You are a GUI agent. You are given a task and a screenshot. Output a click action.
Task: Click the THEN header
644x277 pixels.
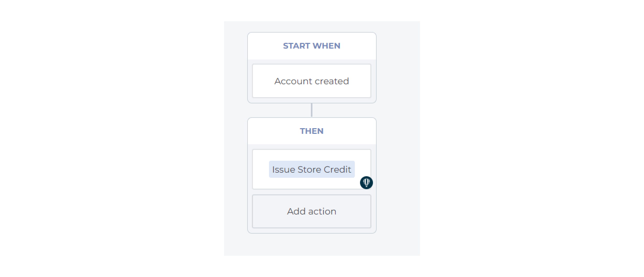pos(312,131)
